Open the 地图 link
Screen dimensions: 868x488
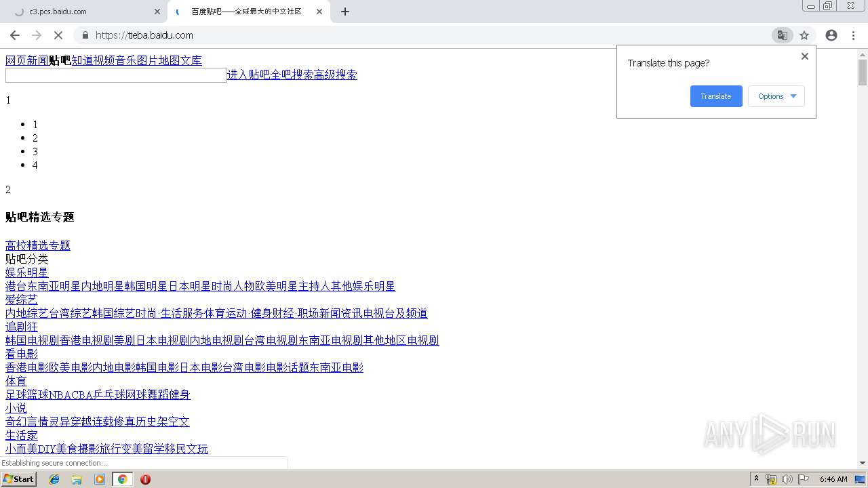point(170,60)
